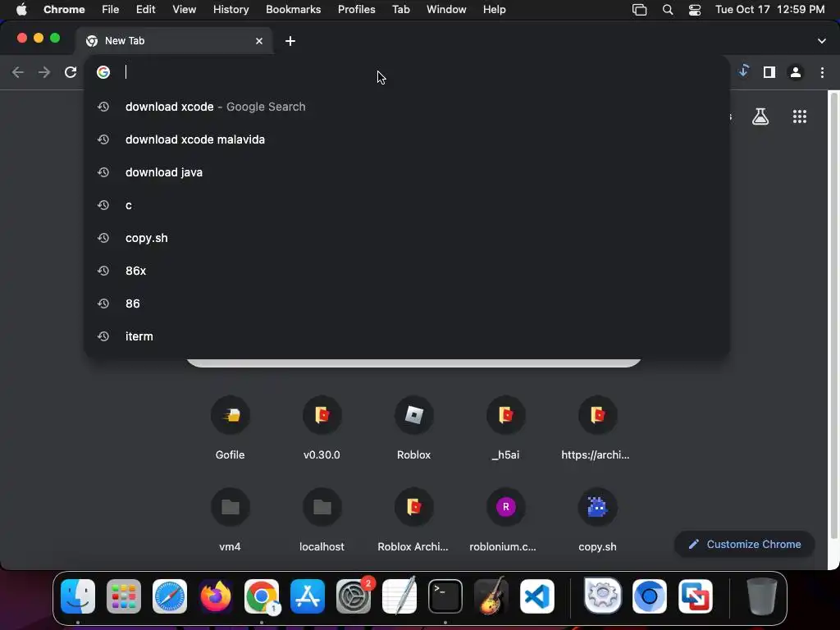This screenshot has width=840, height=630.
Task: Open the Gofile shortcut
Action: pos(230,428)
